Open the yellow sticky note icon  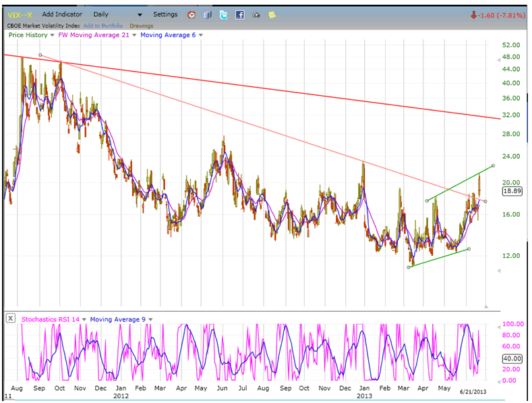(x=272, y=14)
